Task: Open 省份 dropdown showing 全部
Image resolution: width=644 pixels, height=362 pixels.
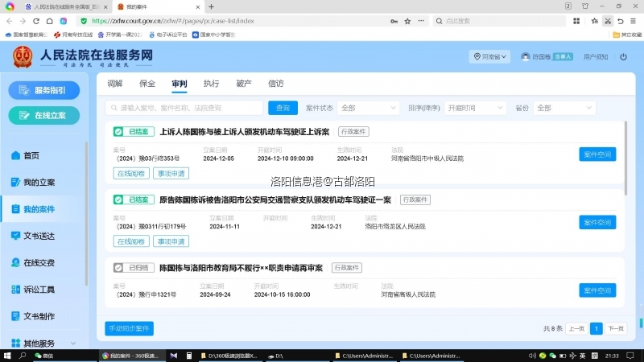Action: tap(564, 108)
